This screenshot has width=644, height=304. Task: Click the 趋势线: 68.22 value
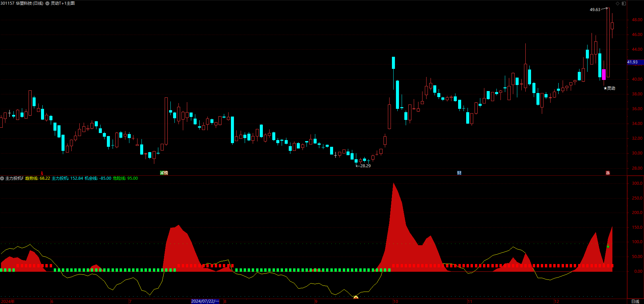coord(38,178)
